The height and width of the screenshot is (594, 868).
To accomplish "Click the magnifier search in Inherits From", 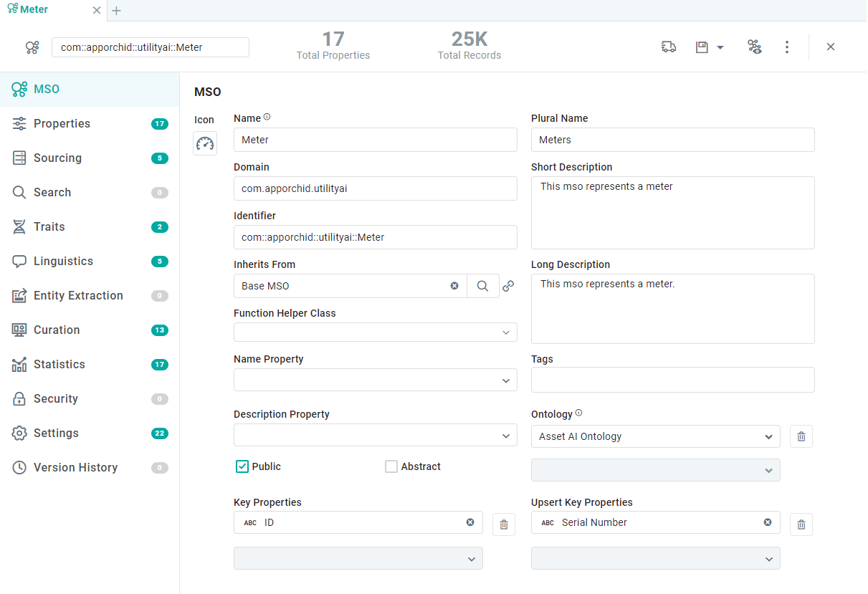I will coord(483,286).
